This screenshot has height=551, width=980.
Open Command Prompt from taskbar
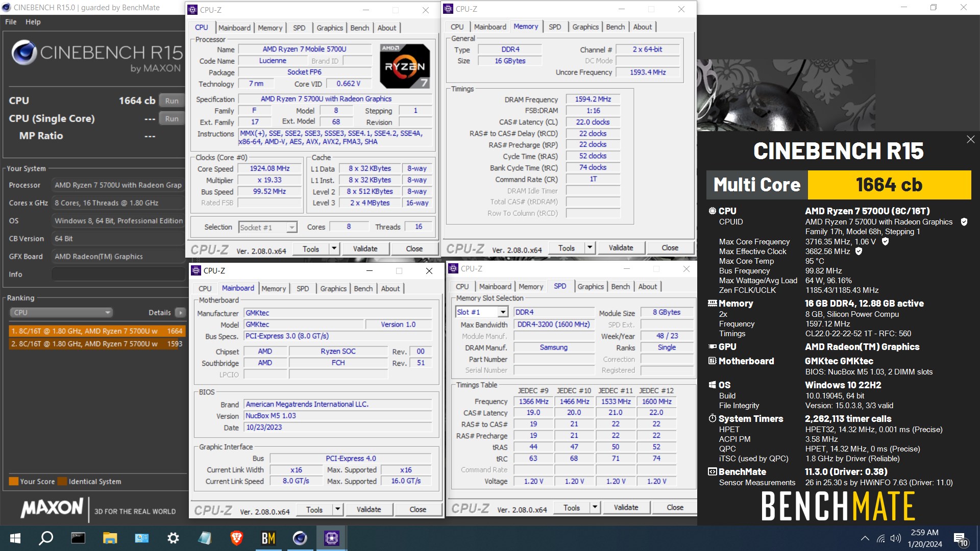click(x=78, y=538)
